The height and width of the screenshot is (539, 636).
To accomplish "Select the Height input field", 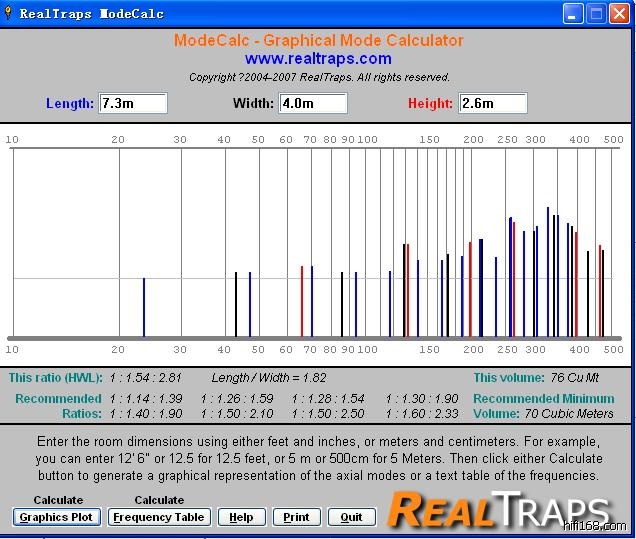I will tap(492, 103).
